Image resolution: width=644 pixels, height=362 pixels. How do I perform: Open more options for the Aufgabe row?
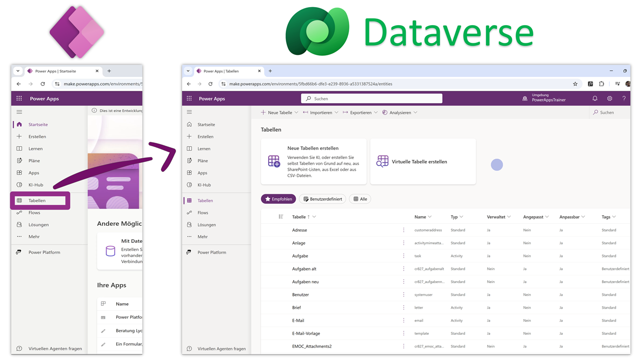pos(404,256)
